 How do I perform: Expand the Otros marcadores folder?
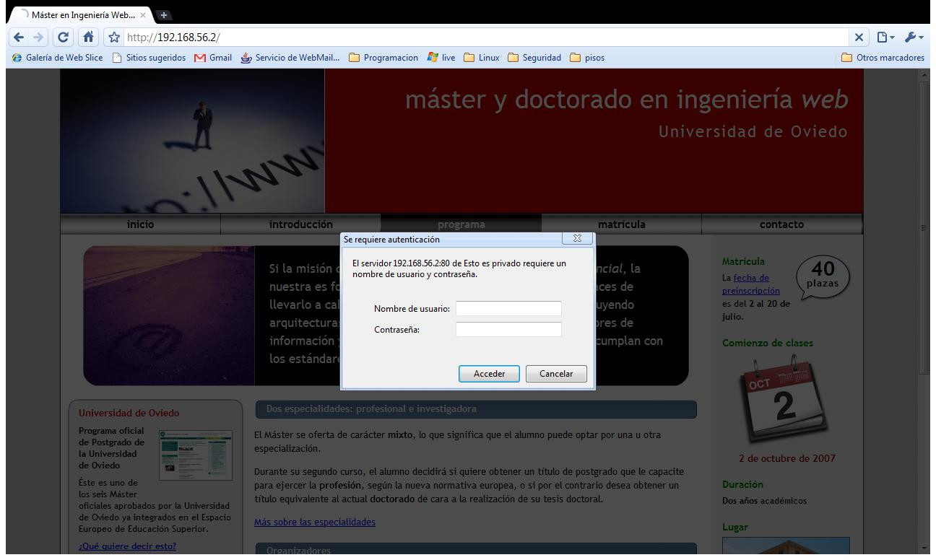click(x=883, y=58)
